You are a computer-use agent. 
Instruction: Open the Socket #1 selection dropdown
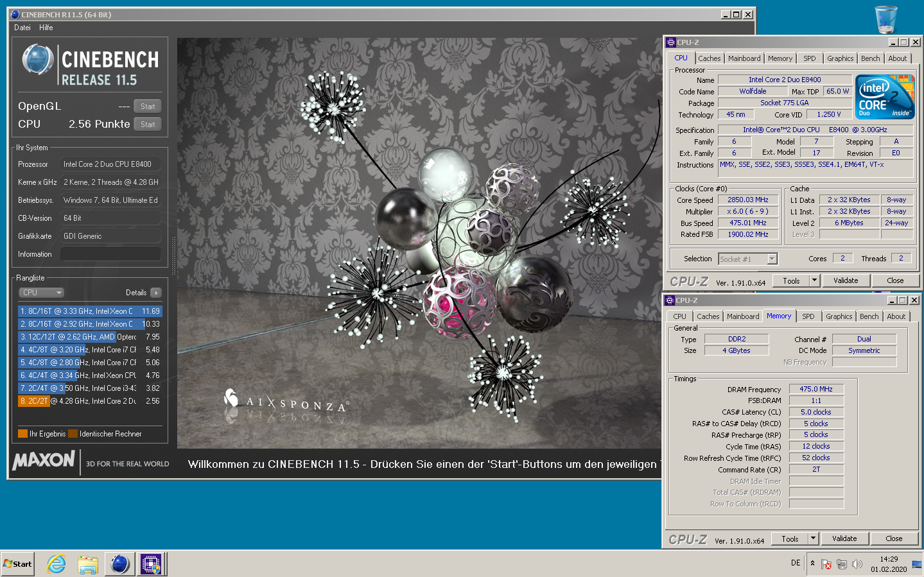pos(748,259)
